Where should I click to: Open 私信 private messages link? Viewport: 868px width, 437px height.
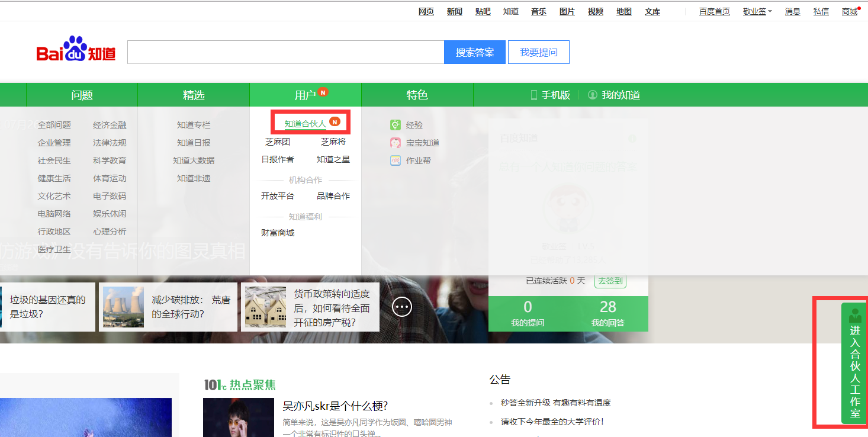821,11
